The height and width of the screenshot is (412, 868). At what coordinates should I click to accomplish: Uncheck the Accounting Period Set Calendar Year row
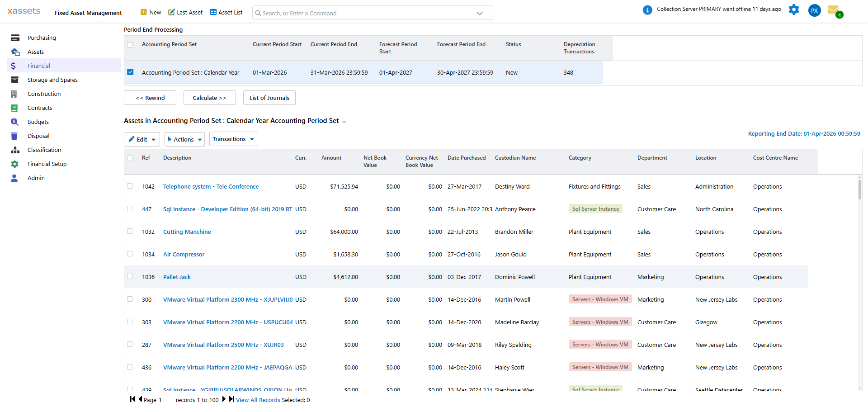130,72
